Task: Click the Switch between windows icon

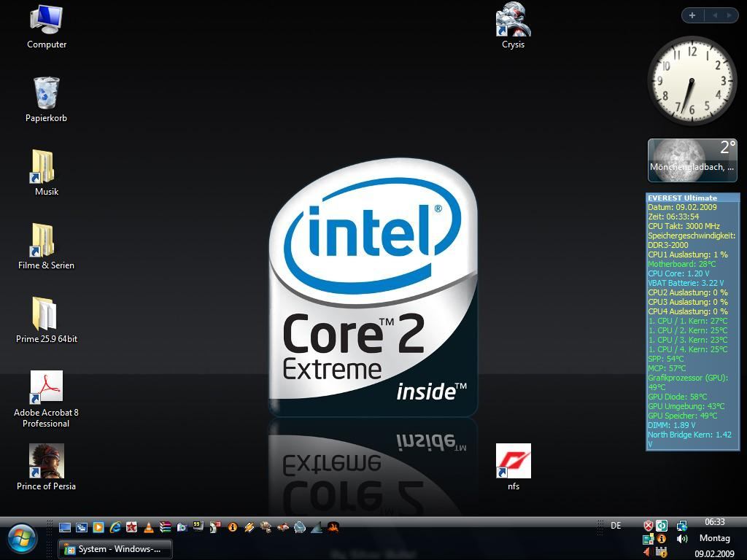Action: [82, 527]
